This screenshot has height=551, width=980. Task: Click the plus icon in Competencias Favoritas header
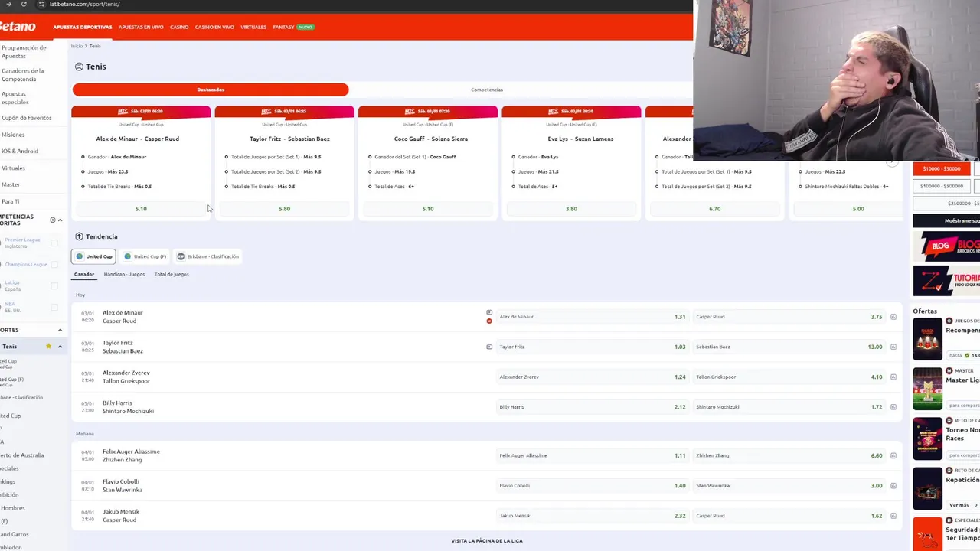52,220
